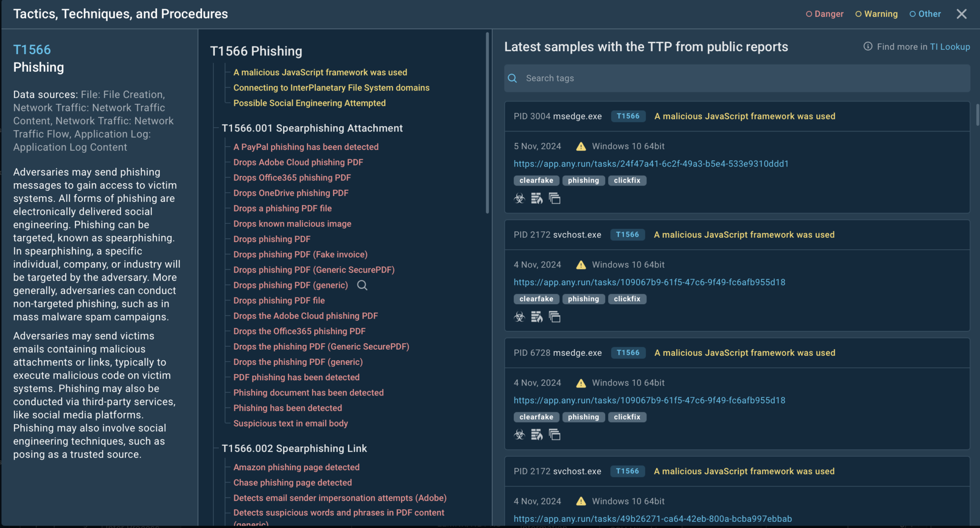Open the TI Lookup link
The image size is (980, 528).
click(950, 46)
